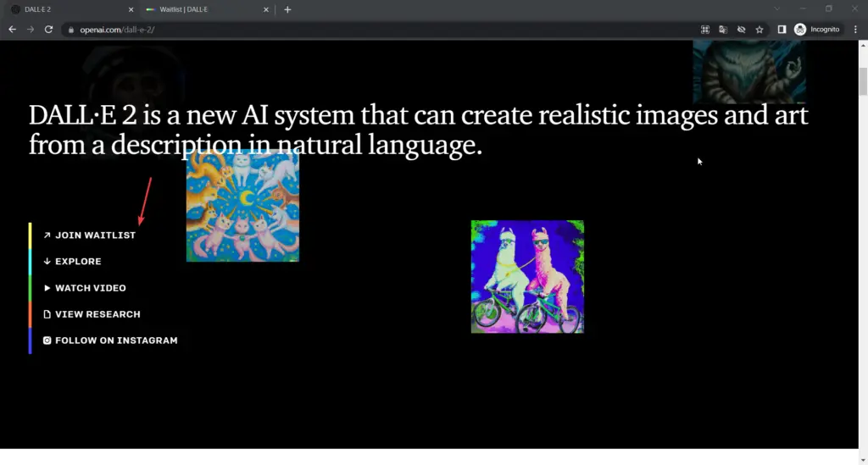Screen dimensions: 868x465
Task: Close the Waitlist | DALL·E tab
Action: [x=266, y=9]
